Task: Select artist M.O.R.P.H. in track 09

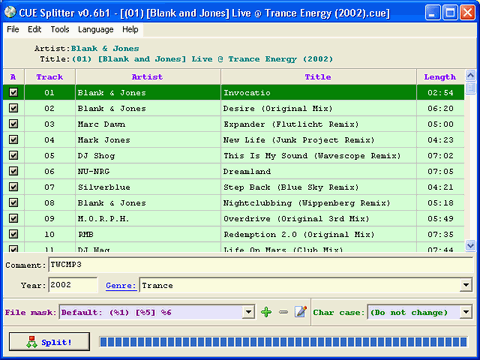Action: pos(103,219)
